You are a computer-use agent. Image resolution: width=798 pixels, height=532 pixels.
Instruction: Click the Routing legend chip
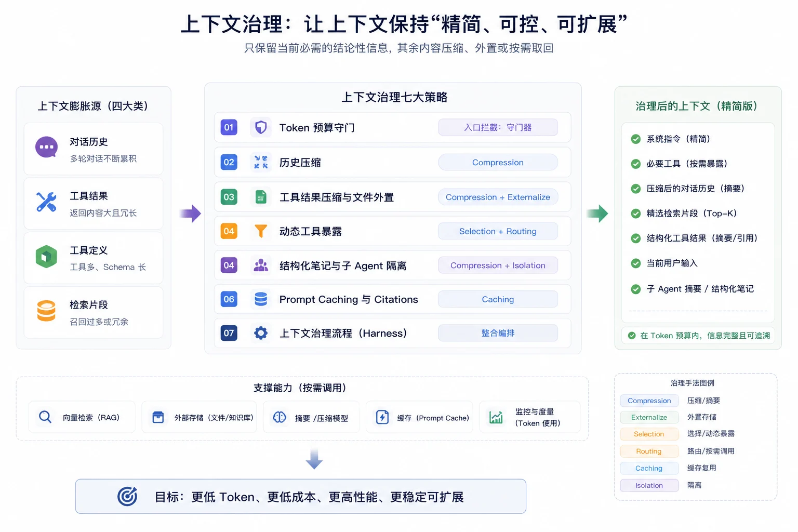(649, 451)
